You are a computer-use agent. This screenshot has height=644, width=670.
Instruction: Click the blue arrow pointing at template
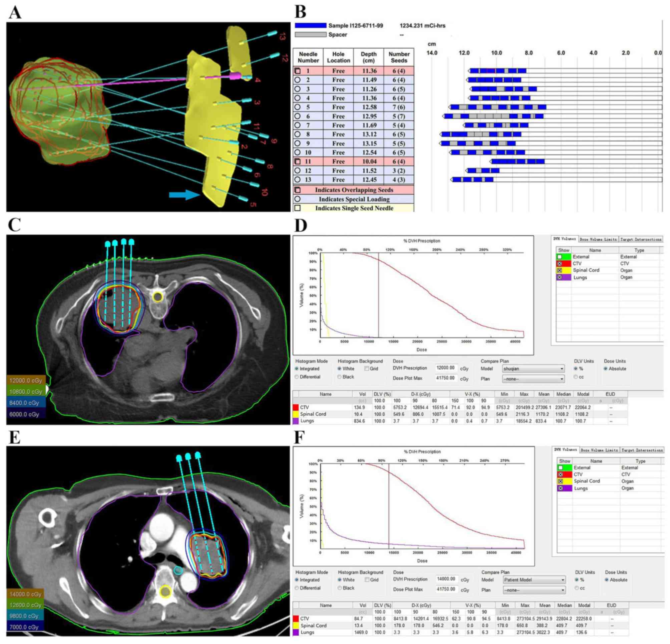(x=184, y=195)
